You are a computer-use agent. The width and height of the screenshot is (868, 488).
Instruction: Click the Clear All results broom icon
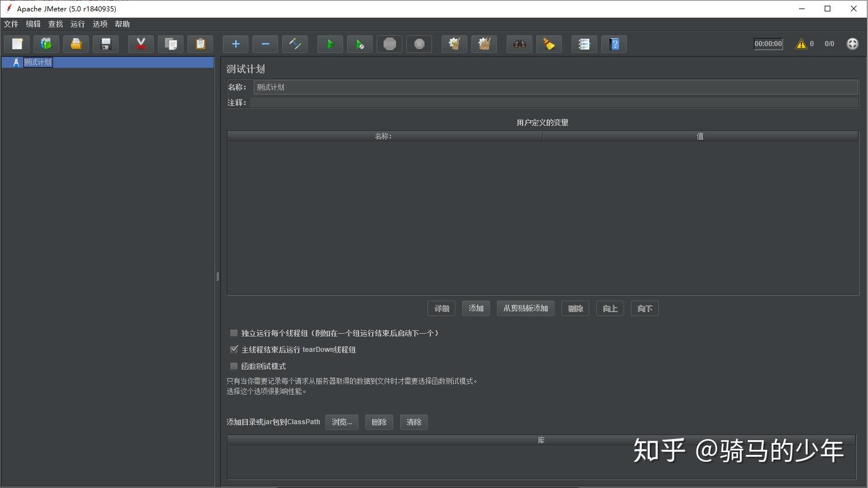pyautogui.click(x=549, y=43)
